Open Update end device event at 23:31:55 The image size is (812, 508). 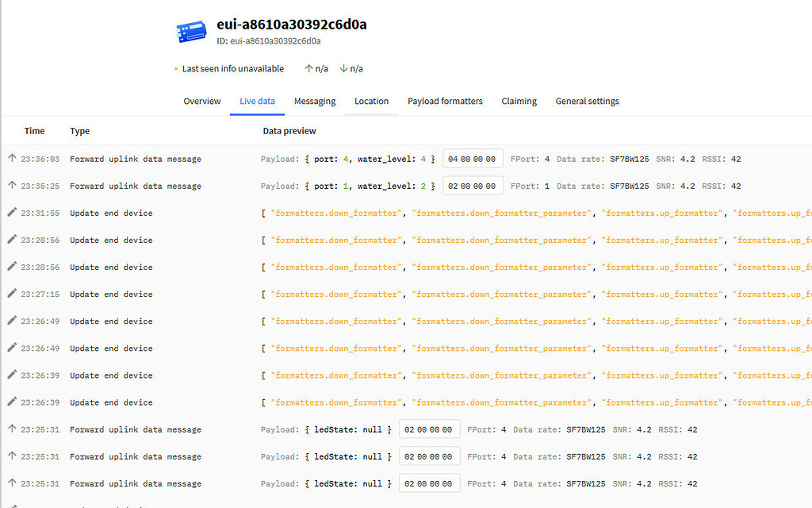pos(111,213)
